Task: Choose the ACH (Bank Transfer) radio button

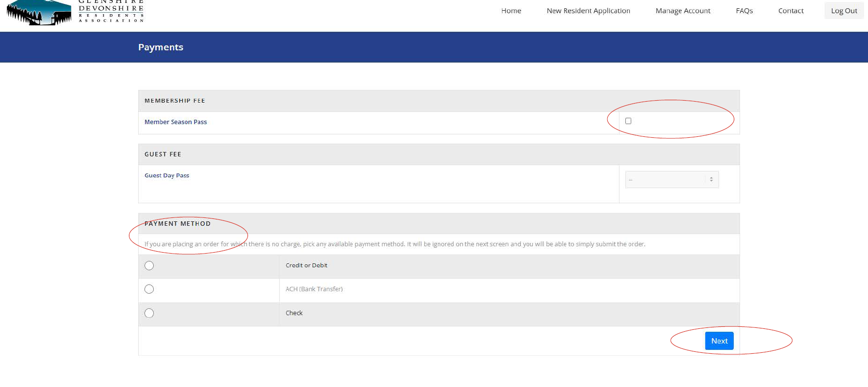Action: 149,289
